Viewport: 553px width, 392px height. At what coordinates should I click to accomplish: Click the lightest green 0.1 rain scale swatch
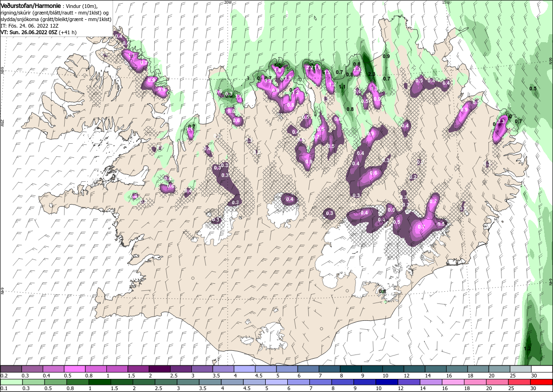coord(11,382)
